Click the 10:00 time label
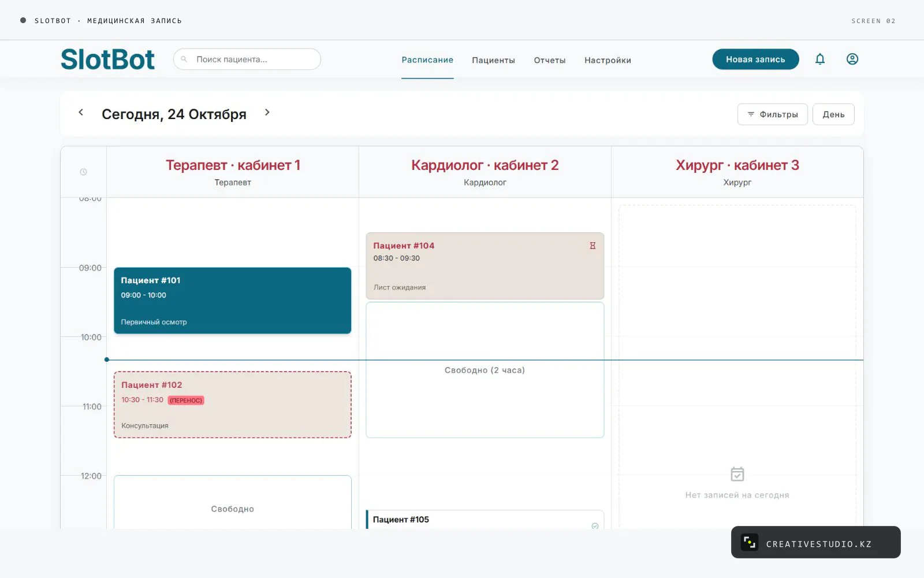The width and height of the screenshot is (924, 578). point(91,337)
